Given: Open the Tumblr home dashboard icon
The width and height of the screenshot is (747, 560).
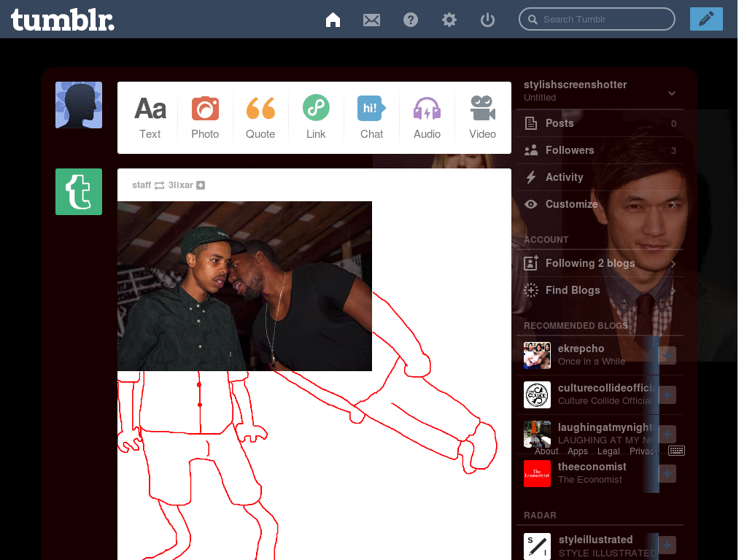Looking at the screenshot, I should point(333,20).
